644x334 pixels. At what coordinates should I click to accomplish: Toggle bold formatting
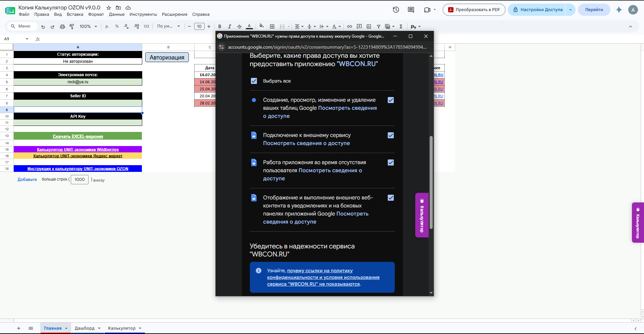tap(220, 27)
